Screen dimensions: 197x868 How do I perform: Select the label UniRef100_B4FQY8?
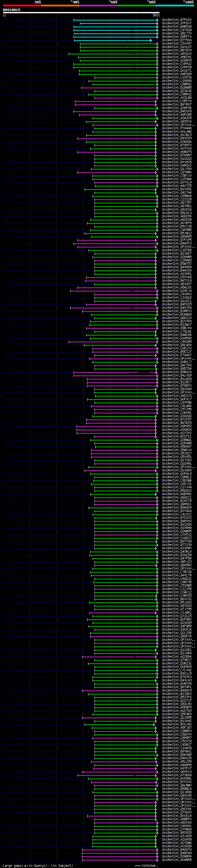point(176,111)
